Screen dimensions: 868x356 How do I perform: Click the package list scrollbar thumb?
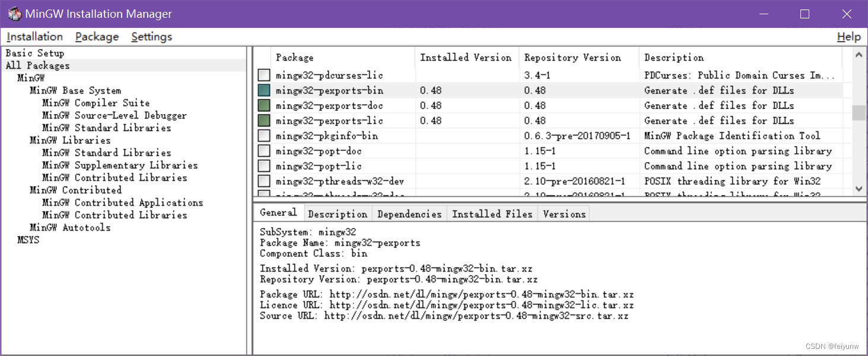tap(859, 113)
